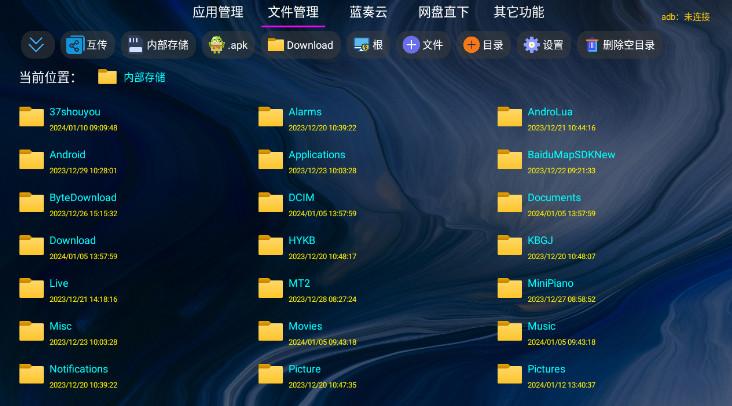
Task: Click date 2023/12/22 09:21:33 under BaiduMapSDKNew
Action: coord(562,171)
